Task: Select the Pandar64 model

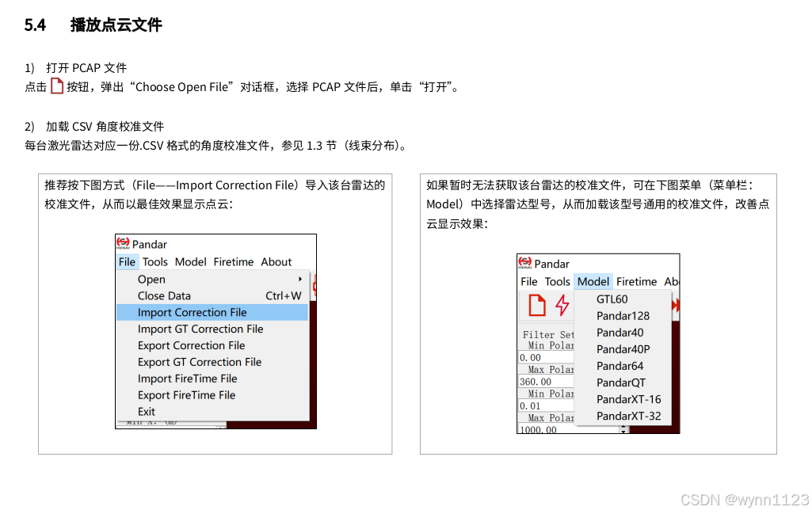Action: click(623, 365)
